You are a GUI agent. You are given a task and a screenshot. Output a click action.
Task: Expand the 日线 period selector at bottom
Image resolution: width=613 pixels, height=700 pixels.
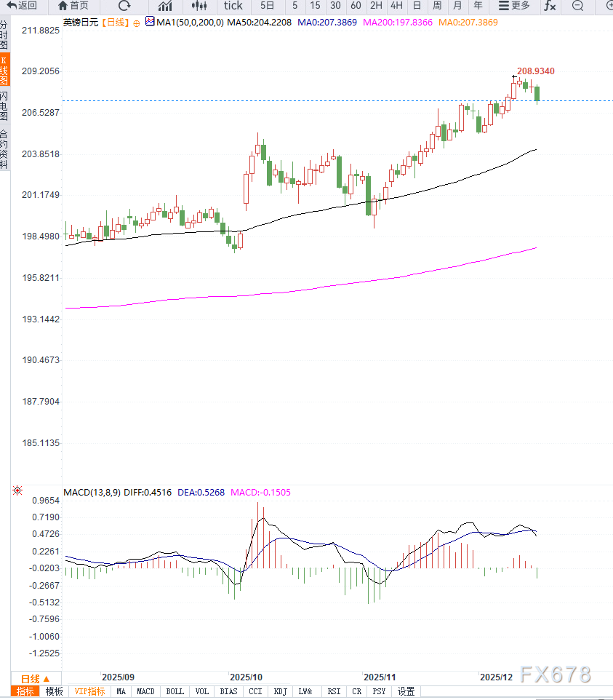click(36, 678)
